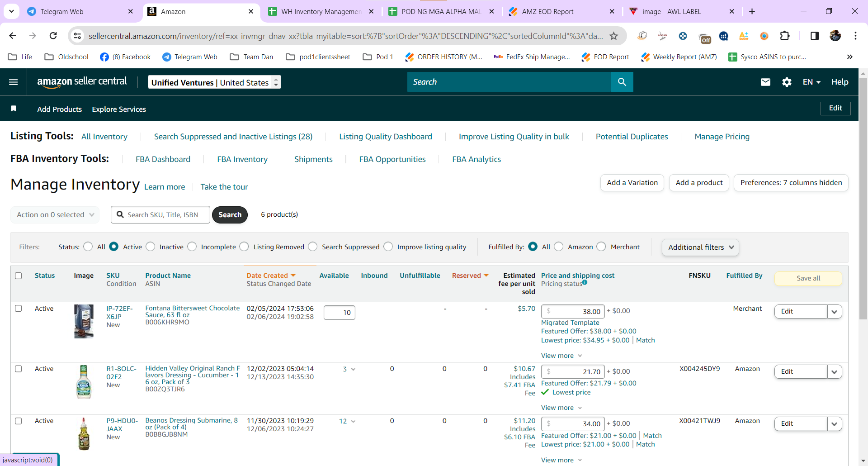
Task: Check the Fontana Bittersweet Chocolate row checkbox
Action: point(19,308)
